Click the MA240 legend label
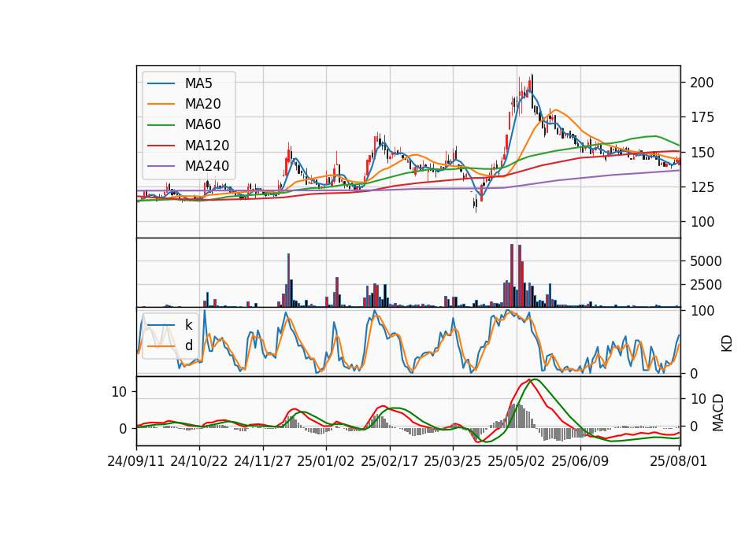Viewport: 756px width, 543px height. (207, 166)
